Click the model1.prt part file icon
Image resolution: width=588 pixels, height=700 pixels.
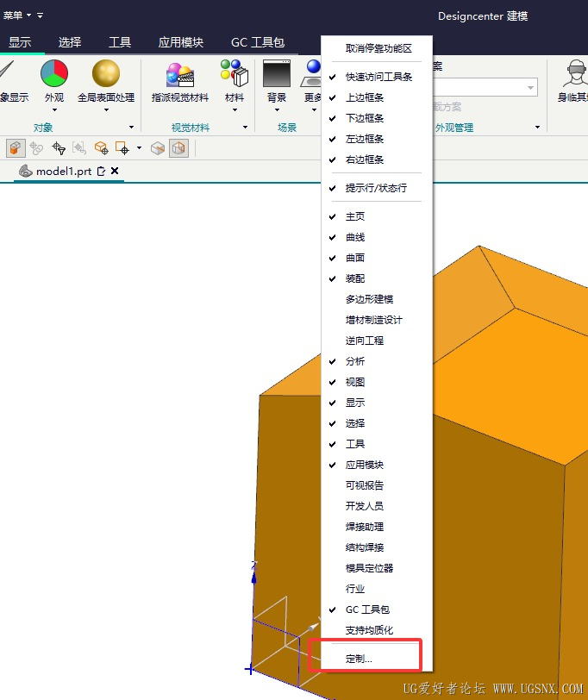click(26, 171)
